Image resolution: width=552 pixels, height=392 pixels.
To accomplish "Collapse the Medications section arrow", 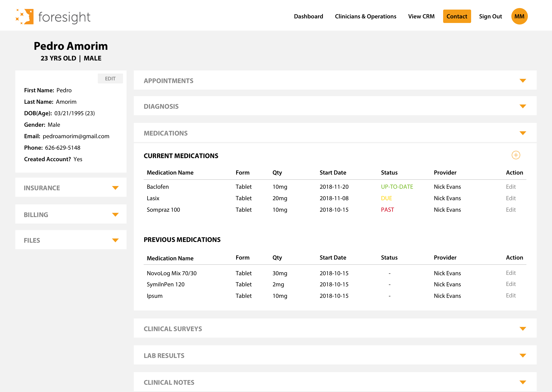I will pyautogui.click(x=522, y=133).
